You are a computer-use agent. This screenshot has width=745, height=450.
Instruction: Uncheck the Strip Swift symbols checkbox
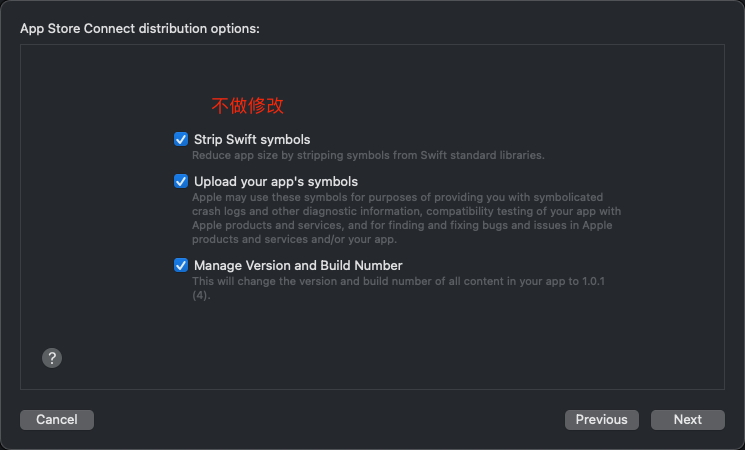[x=181, y=139]
